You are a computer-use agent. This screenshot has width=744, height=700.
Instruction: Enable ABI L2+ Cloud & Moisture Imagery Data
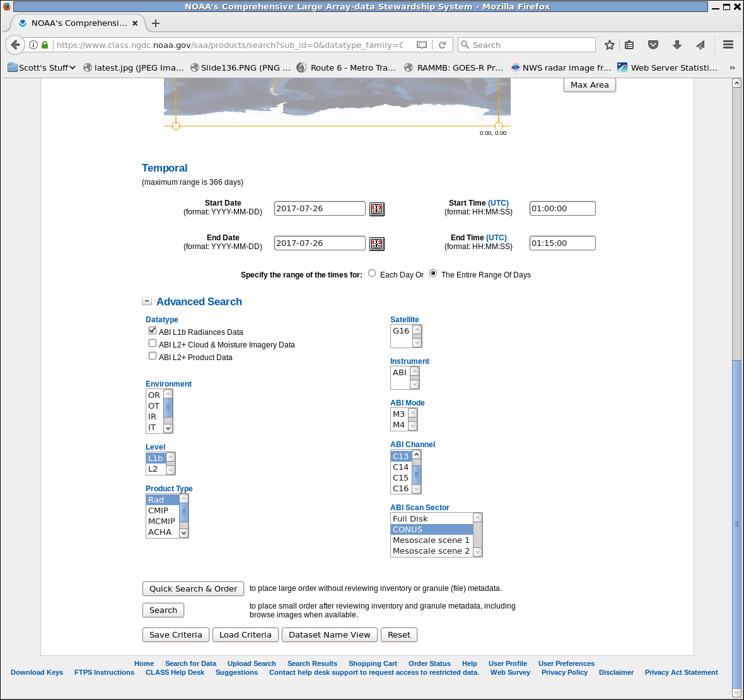tap(153, 343)
